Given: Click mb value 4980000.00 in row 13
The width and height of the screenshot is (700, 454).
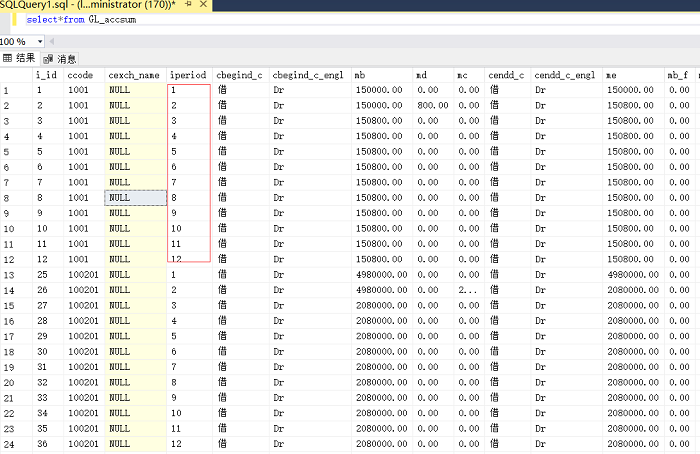Looking at the screenshot, I should (x=382, y=275).
